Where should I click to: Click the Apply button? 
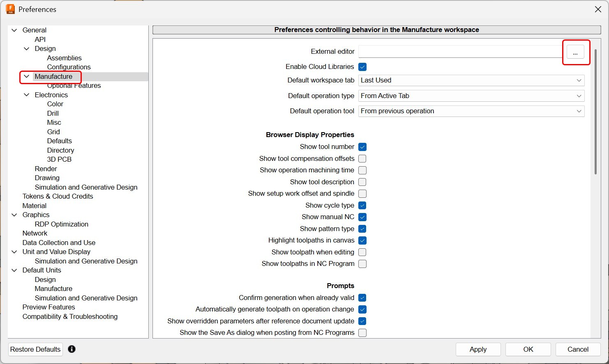478,349
